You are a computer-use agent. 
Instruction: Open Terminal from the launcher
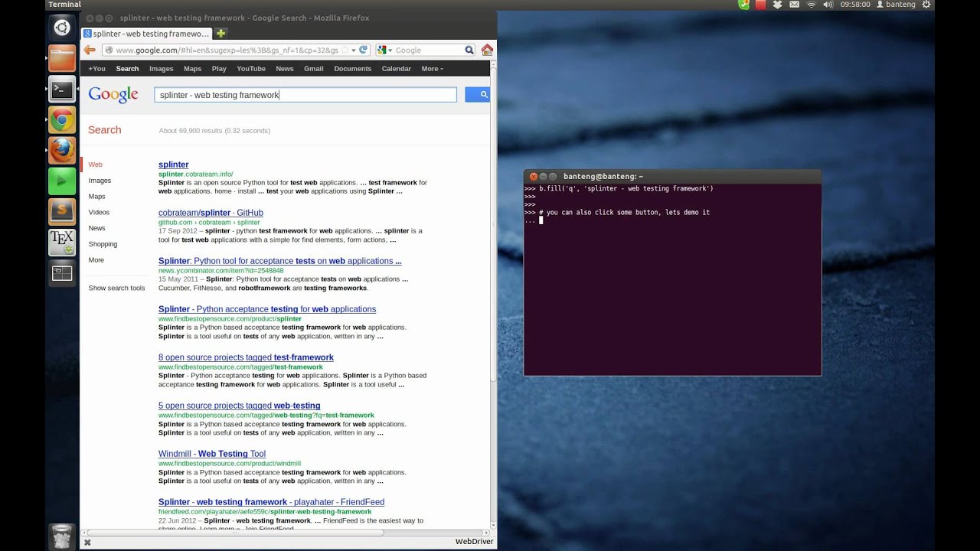(62, 90)
